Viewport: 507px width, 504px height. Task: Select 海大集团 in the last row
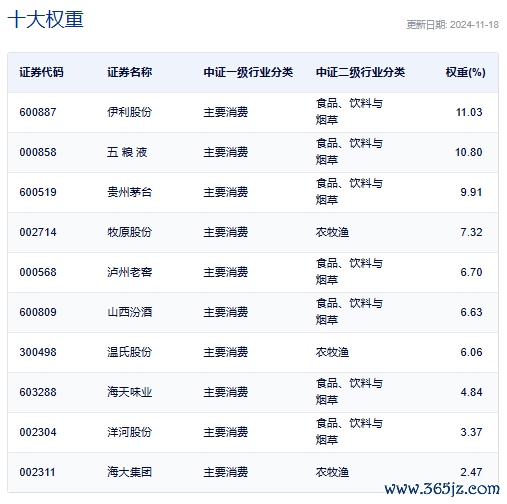(x=129, y=472)
